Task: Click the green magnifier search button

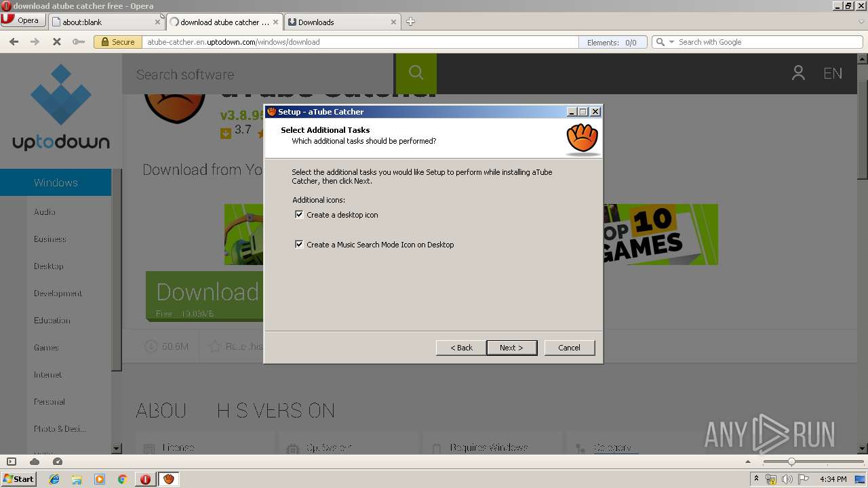Action: pos(416,74)
